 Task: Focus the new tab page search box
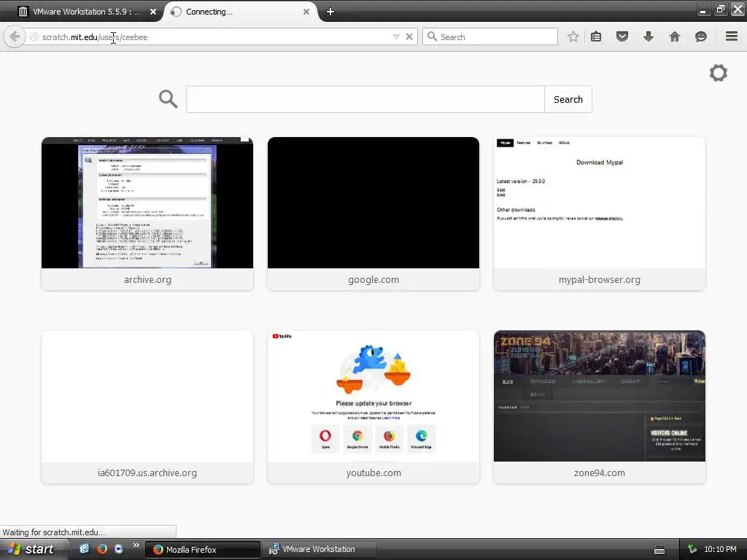tap(365, 99)
